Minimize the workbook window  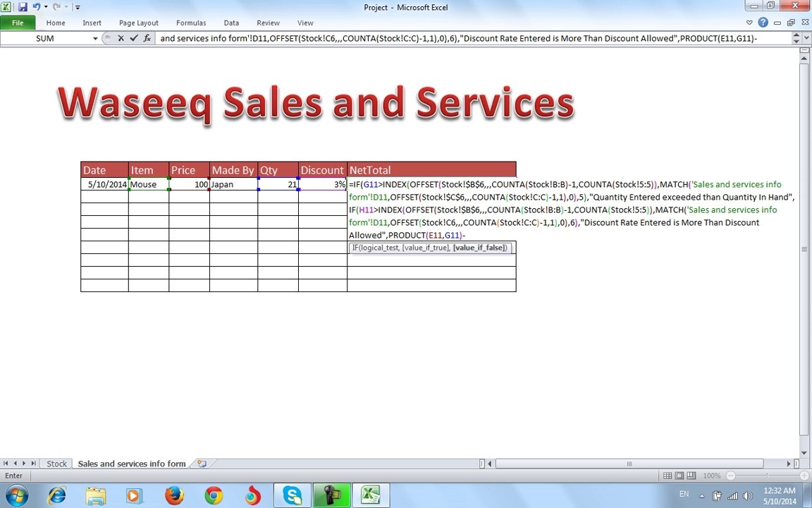click(x=777, y=23)
